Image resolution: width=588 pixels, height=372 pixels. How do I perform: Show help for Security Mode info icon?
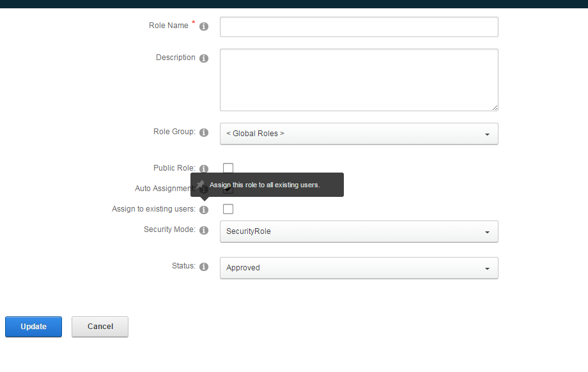(204, 230)
